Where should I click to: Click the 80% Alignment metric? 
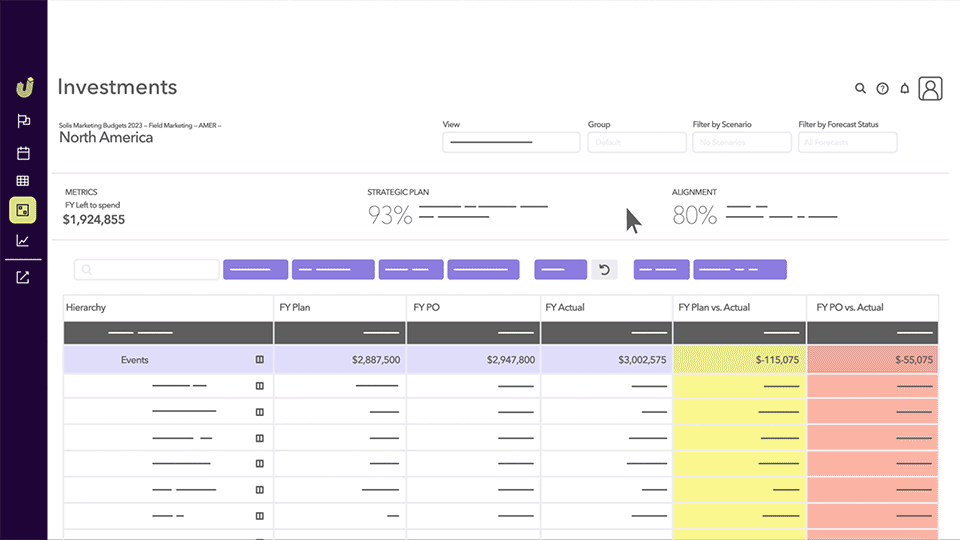tap(694, 215)
